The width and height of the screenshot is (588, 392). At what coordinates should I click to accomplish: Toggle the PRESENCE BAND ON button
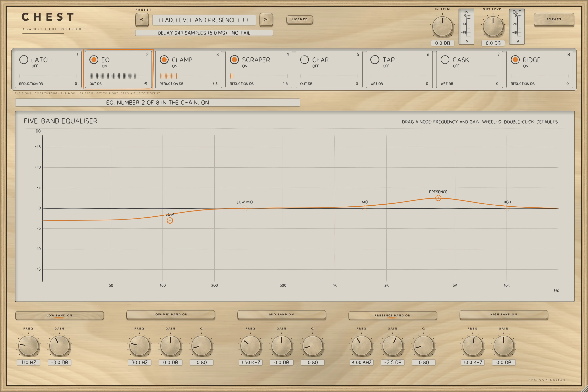point(392,315)
